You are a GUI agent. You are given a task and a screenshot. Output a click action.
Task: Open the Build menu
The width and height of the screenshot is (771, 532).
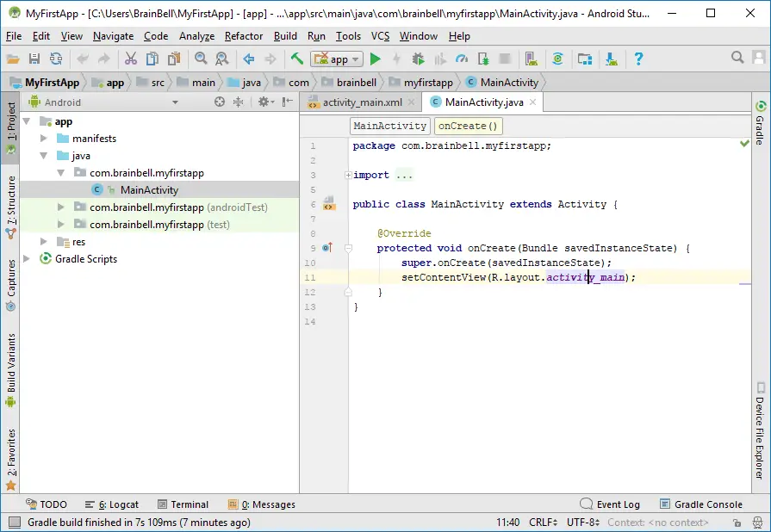tap(285, 36)
